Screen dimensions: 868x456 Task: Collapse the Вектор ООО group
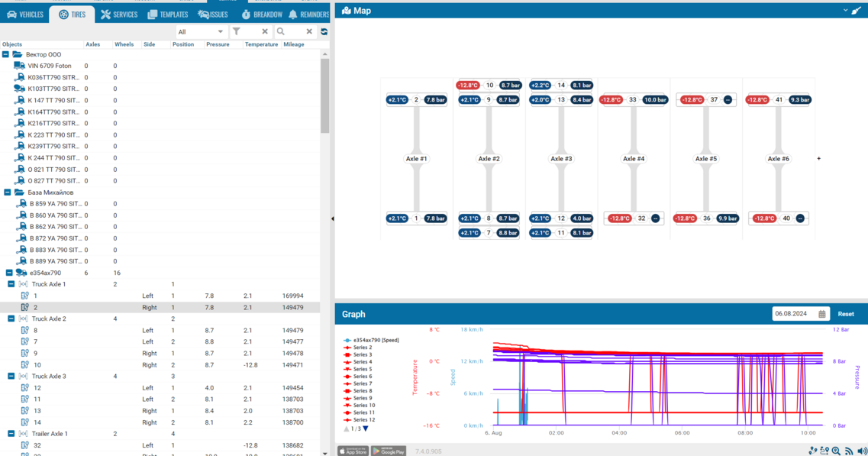pos(6,54)
